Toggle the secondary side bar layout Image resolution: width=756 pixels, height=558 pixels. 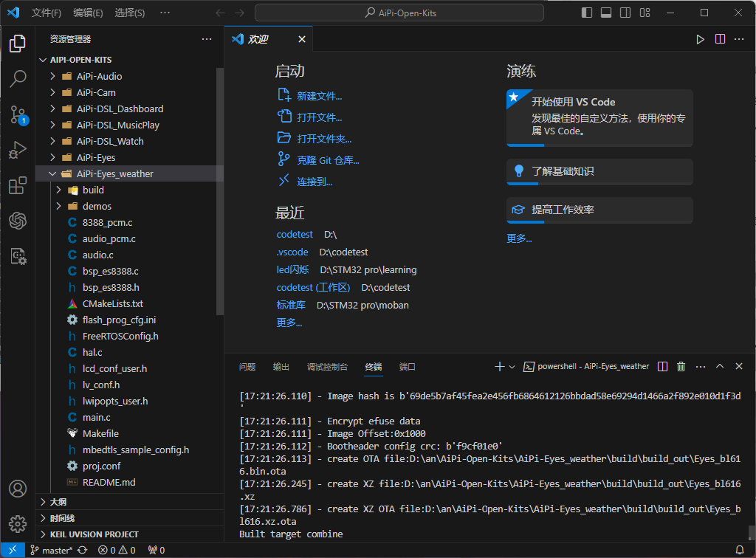(625, 13)
